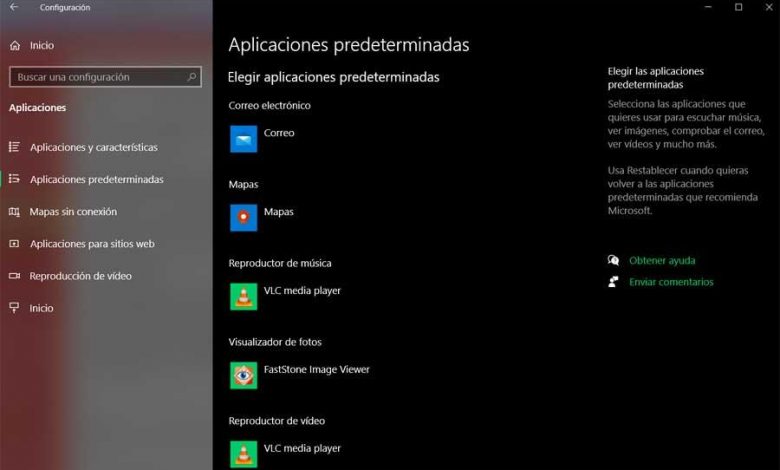Click the Reproductor de vídeo category label

pos(277,421)
